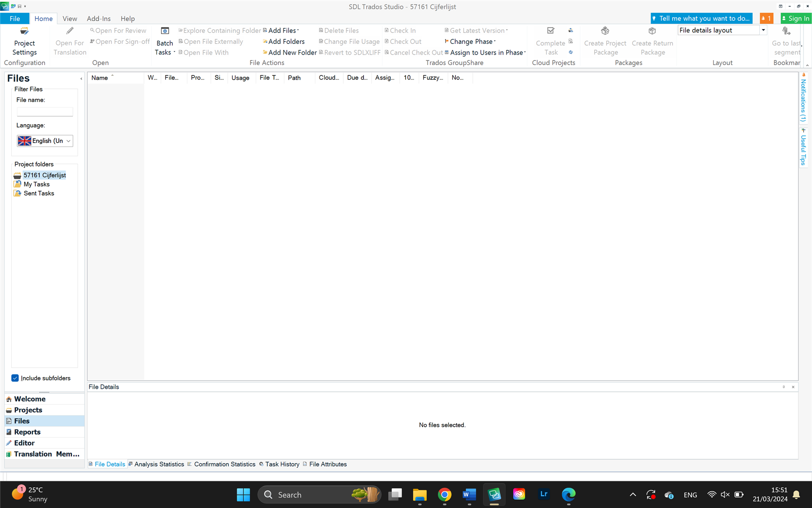
Task: Open File Explorer from the taskbar
Action: click(x=420, y=494)
